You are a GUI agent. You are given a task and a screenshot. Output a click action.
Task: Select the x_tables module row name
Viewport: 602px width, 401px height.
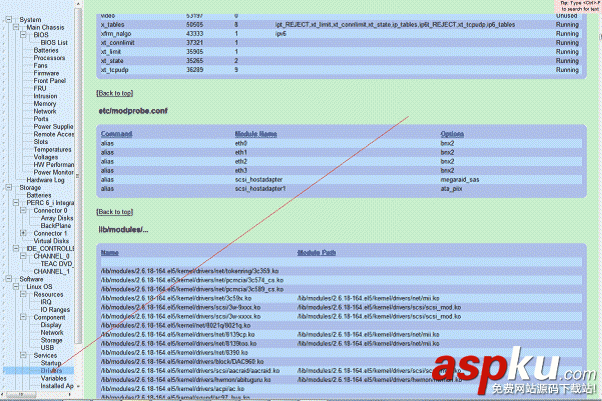(112, 25)
